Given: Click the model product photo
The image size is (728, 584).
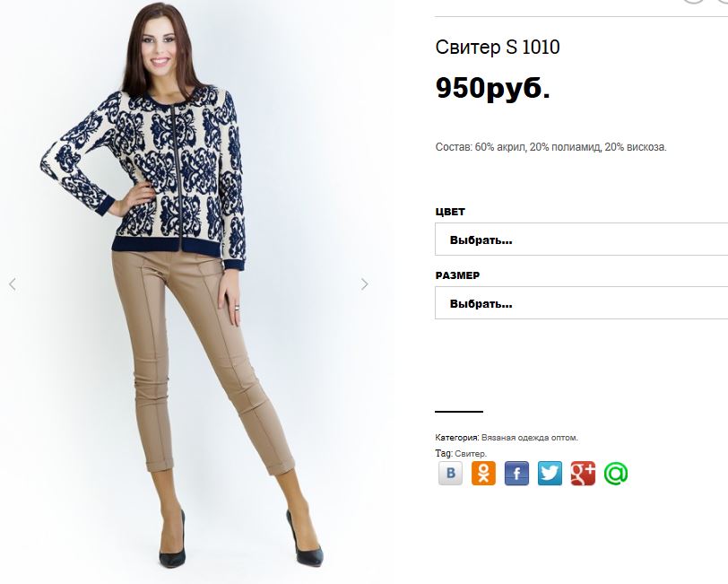Looking at the screenshot, I should [188, 288].
